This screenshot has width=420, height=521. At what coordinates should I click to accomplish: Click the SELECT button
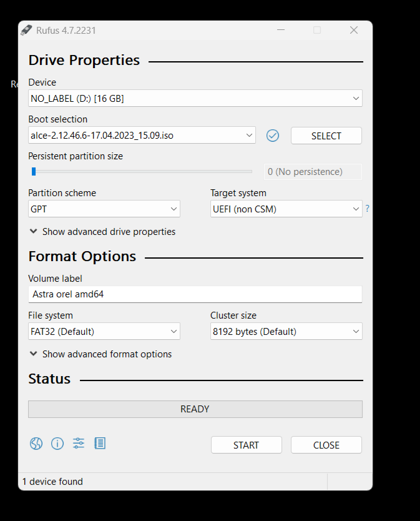click(x=326, y=136)
